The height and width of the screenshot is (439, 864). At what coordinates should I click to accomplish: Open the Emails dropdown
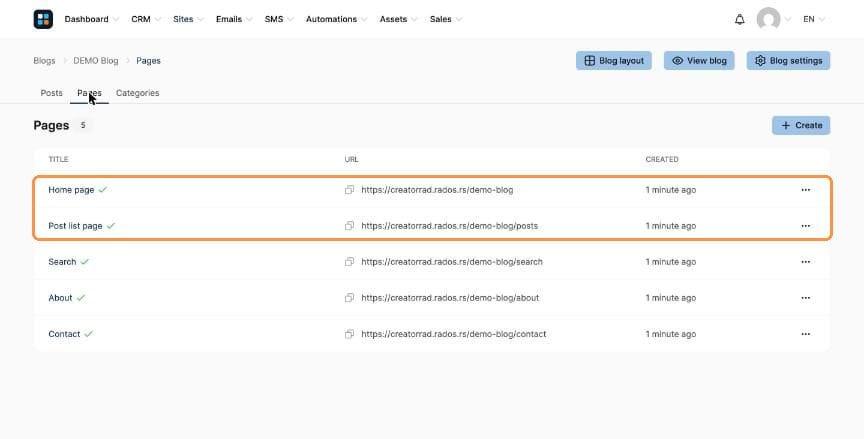pyautogui.click(x=234, y=19)
